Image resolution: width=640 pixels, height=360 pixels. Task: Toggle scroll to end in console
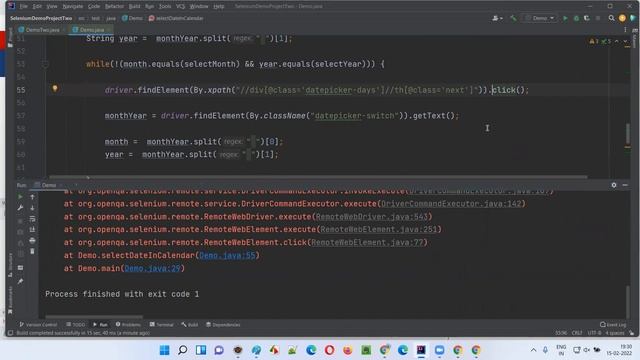pos(32,230)
